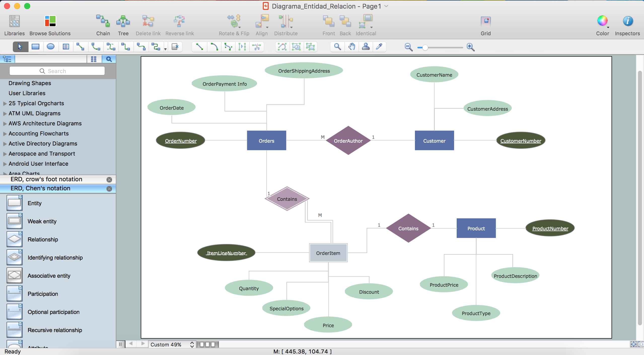Toggle the Libraries panel visibility
The image size is (644, 355).
[x=14, y=24]
